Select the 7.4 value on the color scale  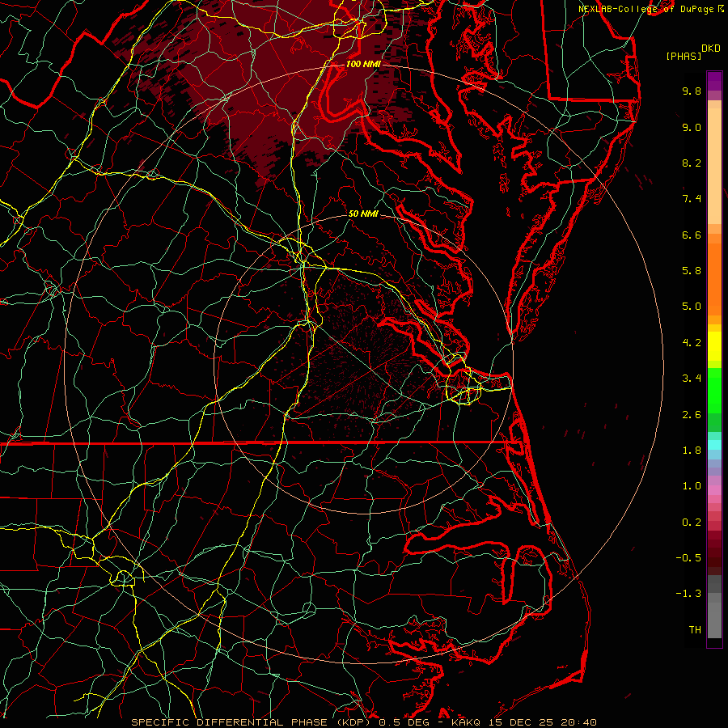692,199
